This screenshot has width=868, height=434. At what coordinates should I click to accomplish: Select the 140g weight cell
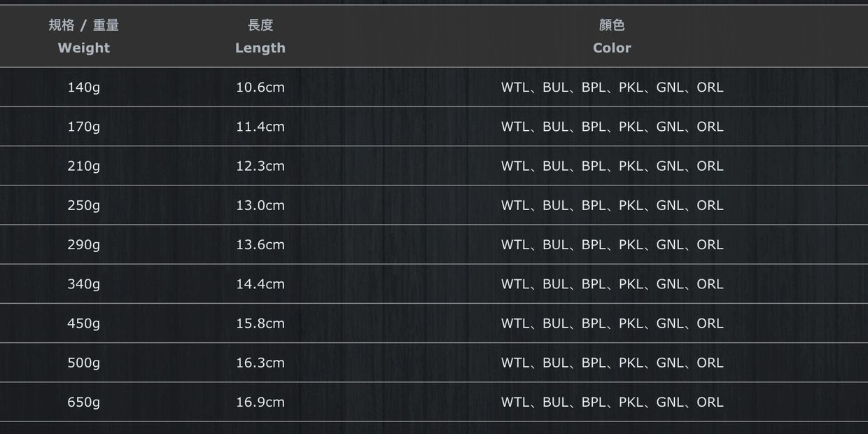(84, 87)
